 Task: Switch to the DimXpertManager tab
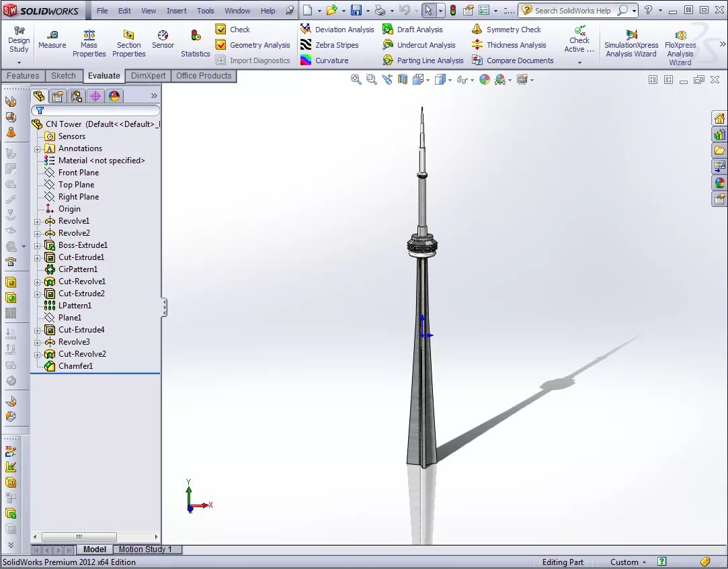95,96
